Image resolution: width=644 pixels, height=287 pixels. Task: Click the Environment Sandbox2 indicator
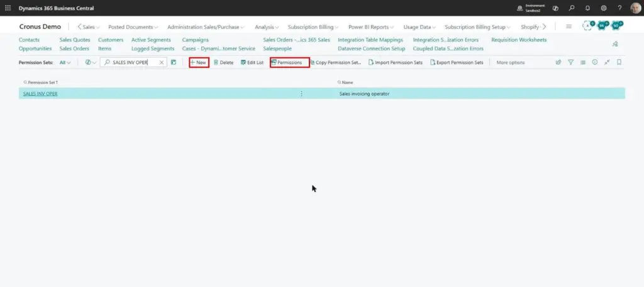531,8
